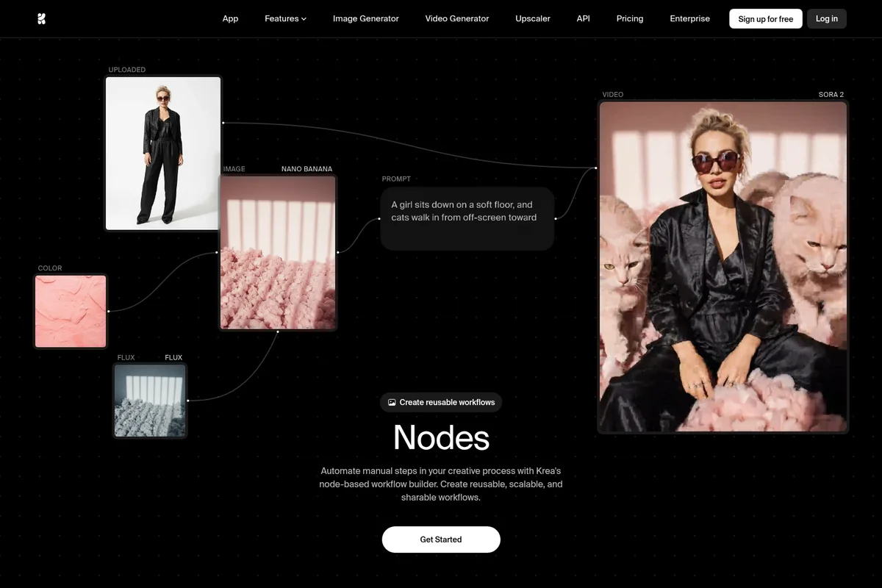Open the Upscaler page
Screen dimensions: 882x588
click(532, 18)
